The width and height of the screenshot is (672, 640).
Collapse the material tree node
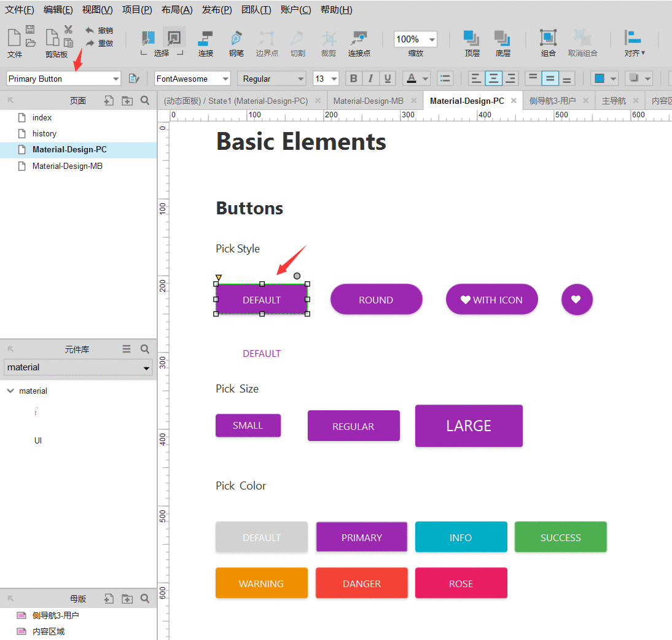coord(10,391)
